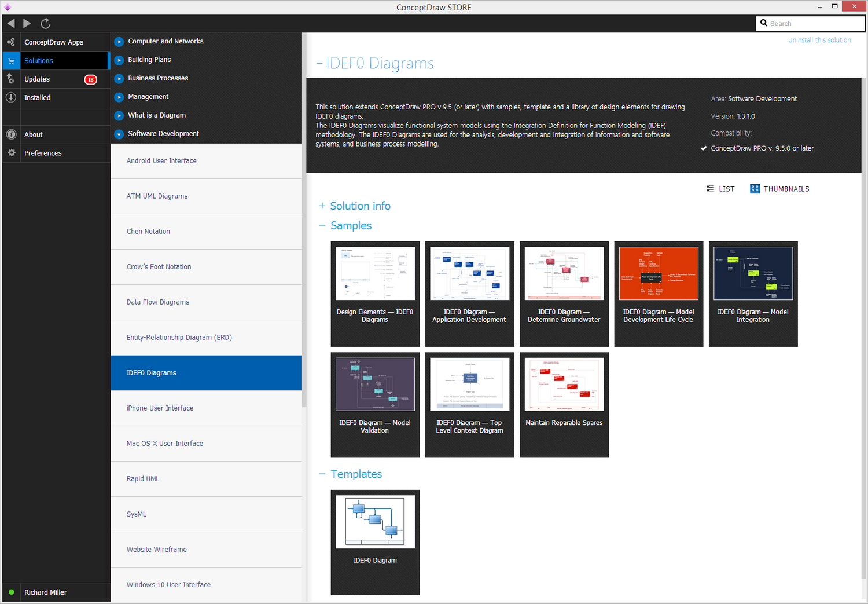Click Richard Miller account name
Screen dimensions: 868x604
[46, 592]
